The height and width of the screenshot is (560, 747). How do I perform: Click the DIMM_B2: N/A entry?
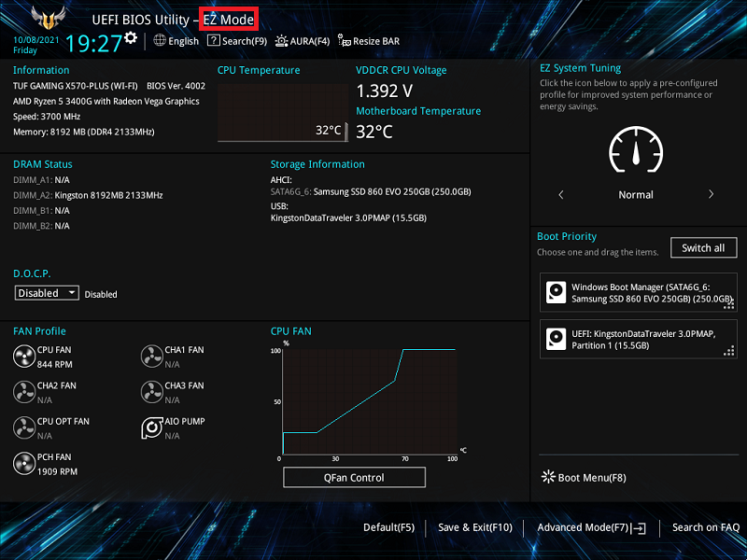click(41, 226)
